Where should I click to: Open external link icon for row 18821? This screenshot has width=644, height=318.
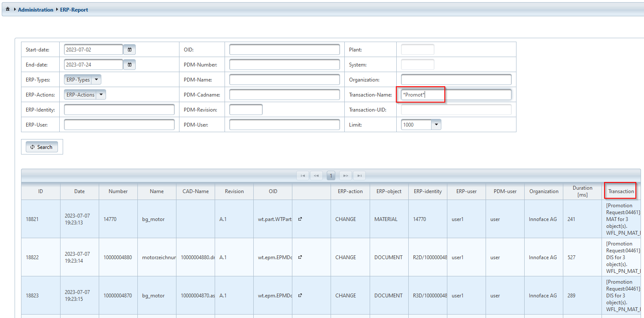[x=300, y=219]
